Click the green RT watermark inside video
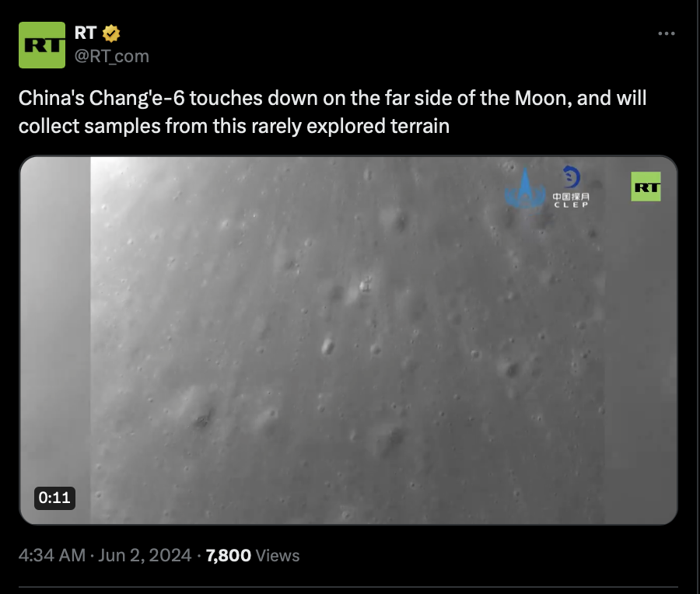 (646, 187)
